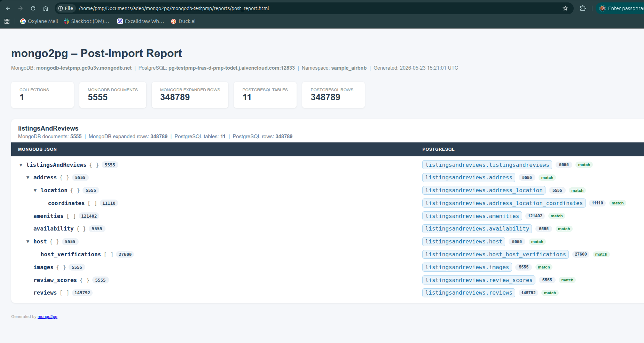Click the listingsandreviews.host_host_verifications table tag
The image size is (644, 343).
495,254
